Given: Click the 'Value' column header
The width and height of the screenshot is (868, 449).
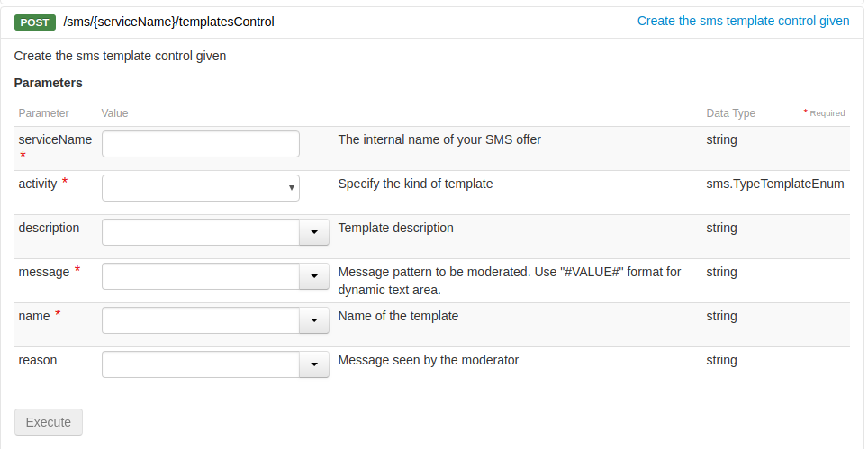Looking at the screenshot, I should tap(114, 113).
